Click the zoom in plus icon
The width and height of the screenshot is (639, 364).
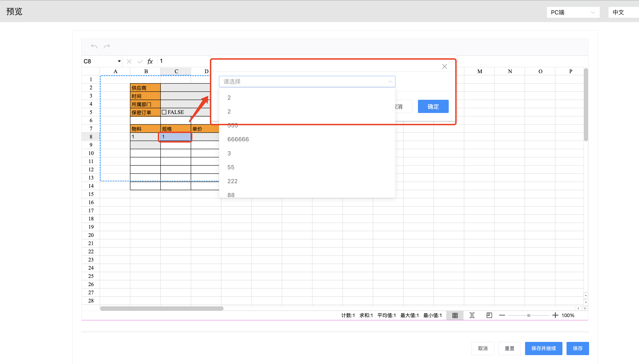click(x=555, y=315)
